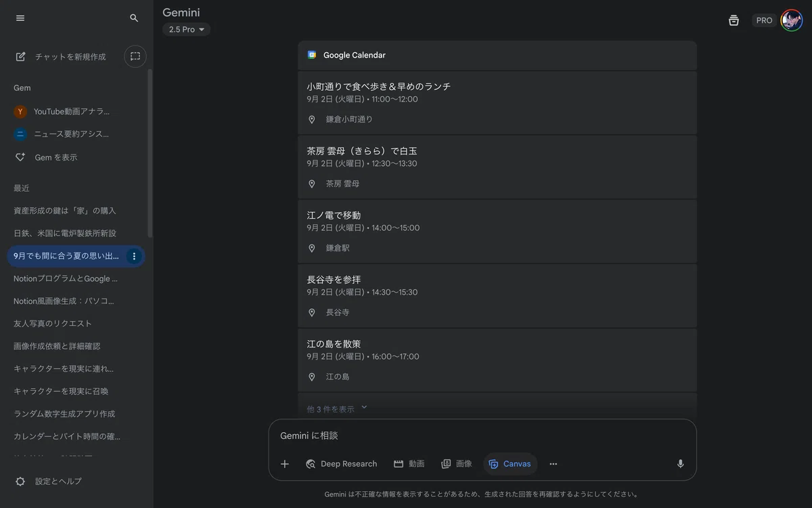
Task: Click location pin beside 茶房 雲母
Action: (x=312, y=184)
